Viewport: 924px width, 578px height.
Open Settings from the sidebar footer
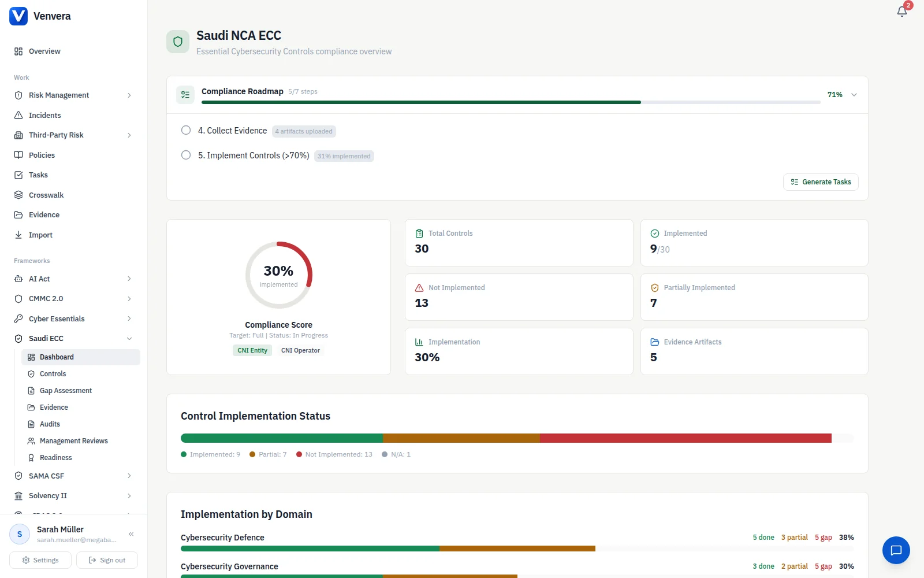[x=40, y=560]
